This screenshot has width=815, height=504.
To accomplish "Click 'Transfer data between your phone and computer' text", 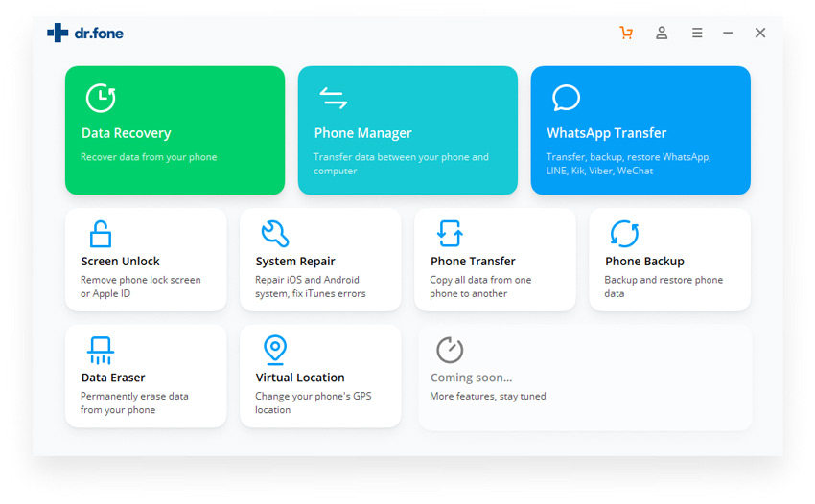I will [401, 164].
